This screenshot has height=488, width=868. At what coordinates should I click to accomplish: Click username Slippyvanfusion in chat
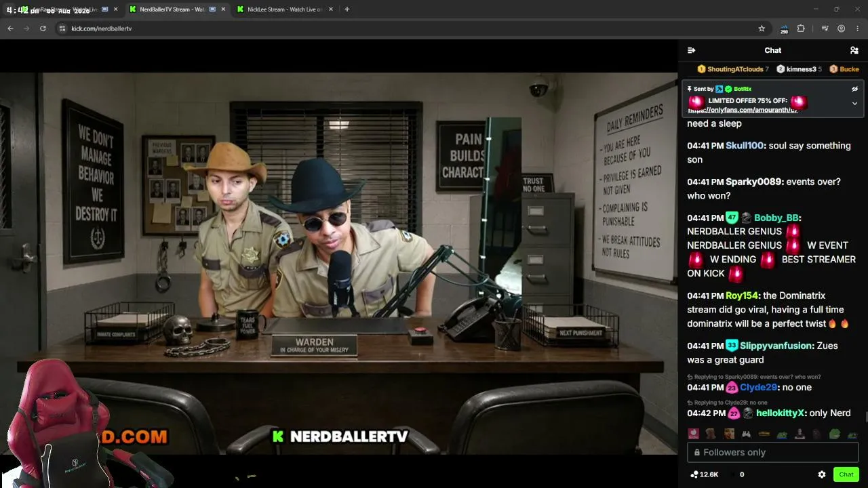click(776, 346)
